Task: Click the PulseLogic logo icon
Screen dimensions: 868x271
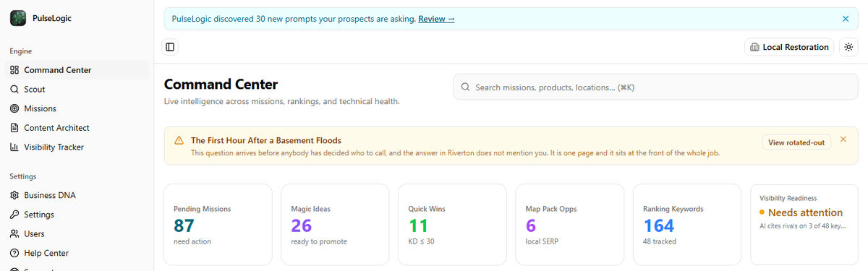Action: tap(18, 18)
